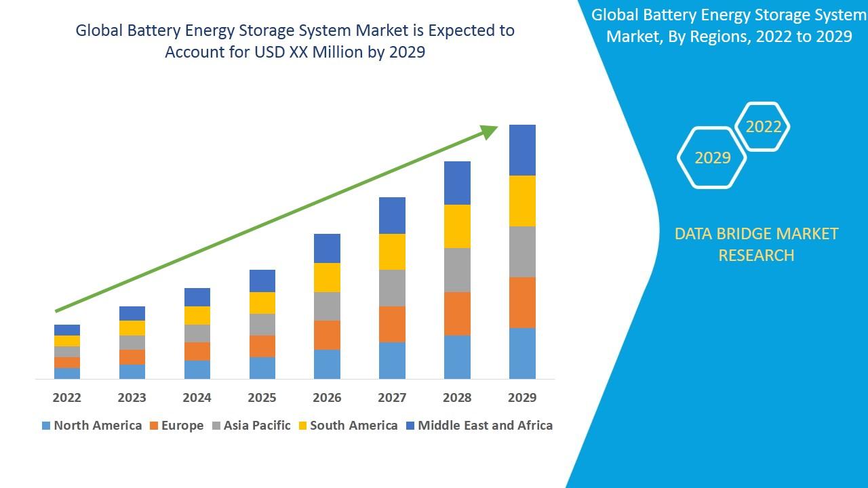The image size is (868, 488).
Task: Select the Asia Pacific legend gray square
Action: pyautogui.click(x=216, y=426)
